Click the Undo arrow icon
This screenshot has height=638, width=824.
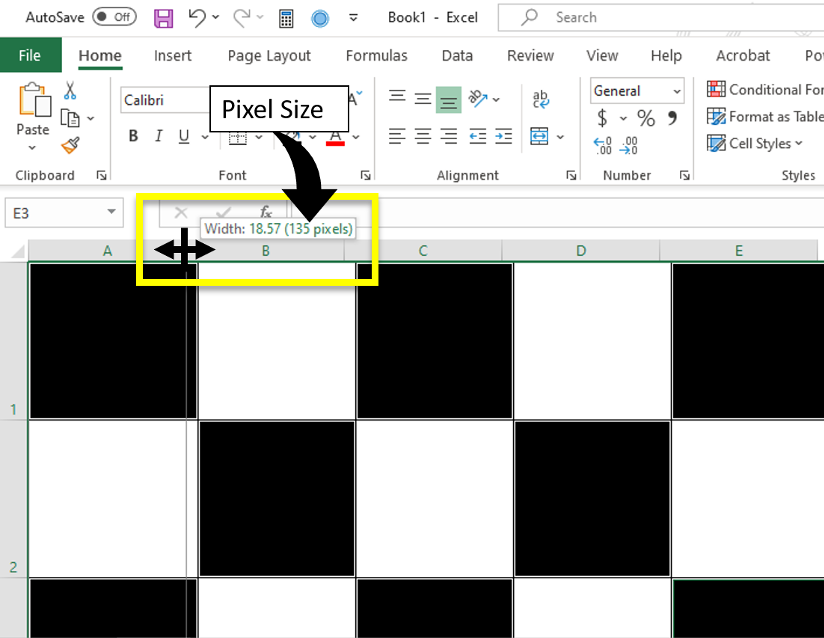point(197,18)
